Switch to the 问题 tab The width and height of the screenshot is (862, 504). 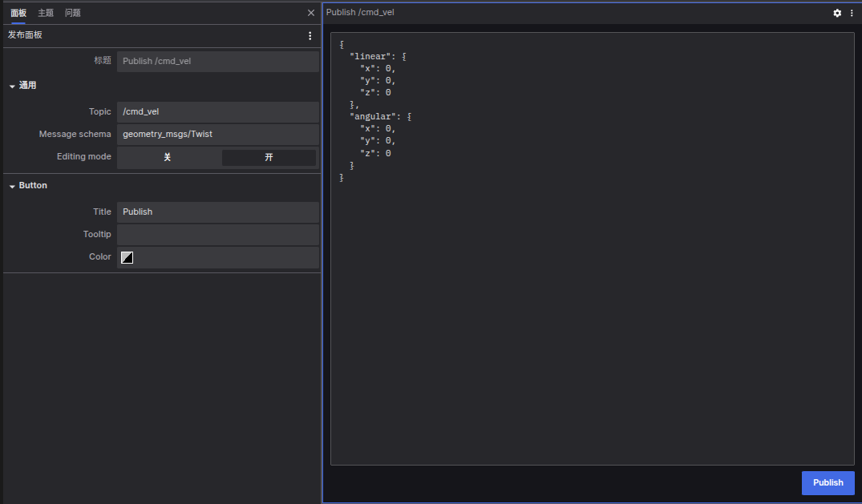coord(72,13)
